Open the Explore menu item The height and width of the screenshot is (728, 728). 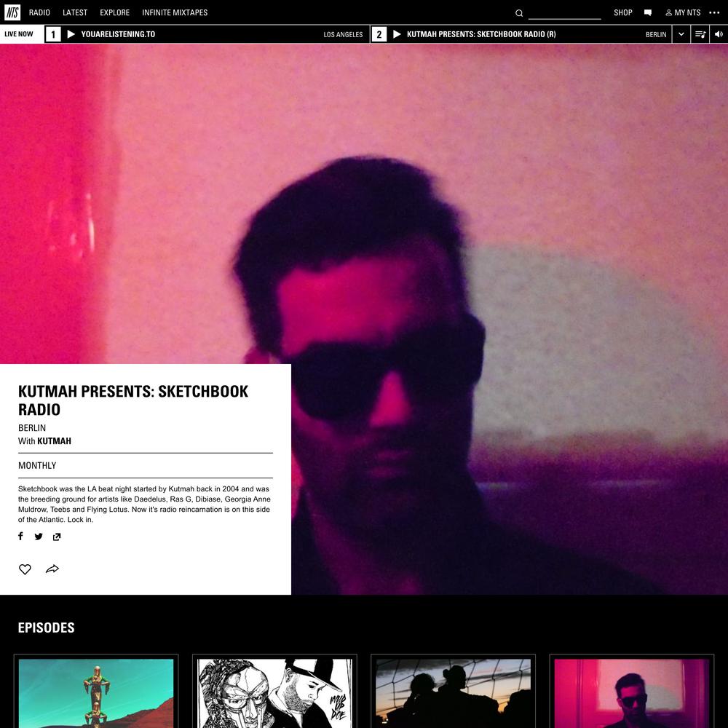tap(115, 12)
